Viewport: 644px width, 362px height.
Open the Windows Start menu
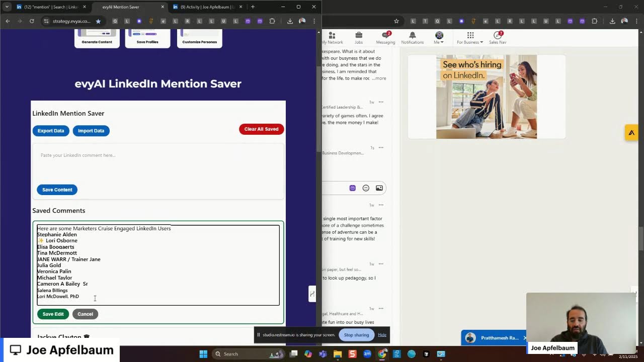coord(203,354)
